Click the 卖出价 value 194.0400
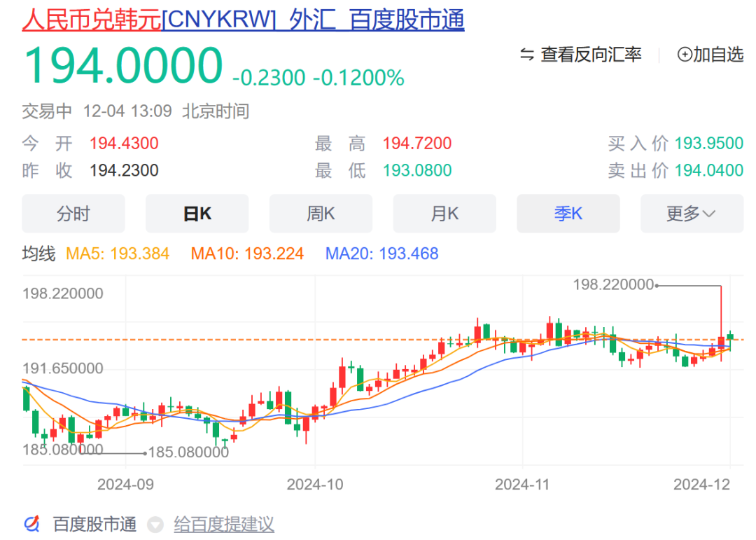The height and width of the screenshot is (540, 756). [x=708, y=170]
